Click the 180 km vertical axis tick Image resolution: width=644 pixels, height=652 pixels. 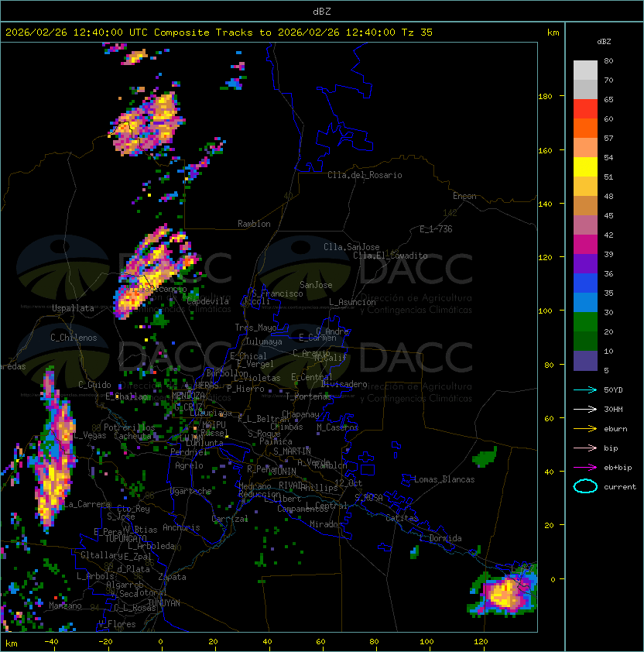click(x=545, y=97)
